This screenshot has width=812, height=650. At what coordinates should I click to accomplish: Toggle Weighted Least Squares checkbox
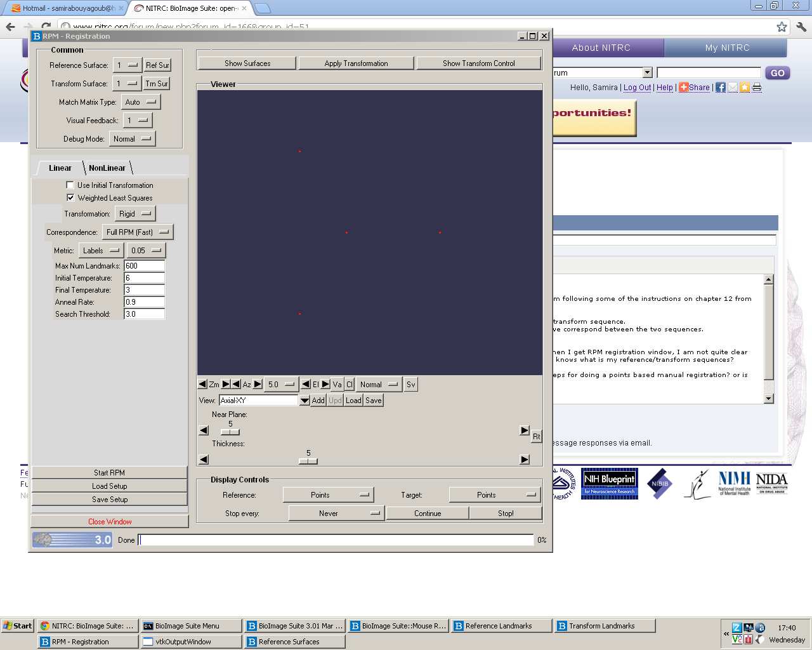click(x=70, y=198)
